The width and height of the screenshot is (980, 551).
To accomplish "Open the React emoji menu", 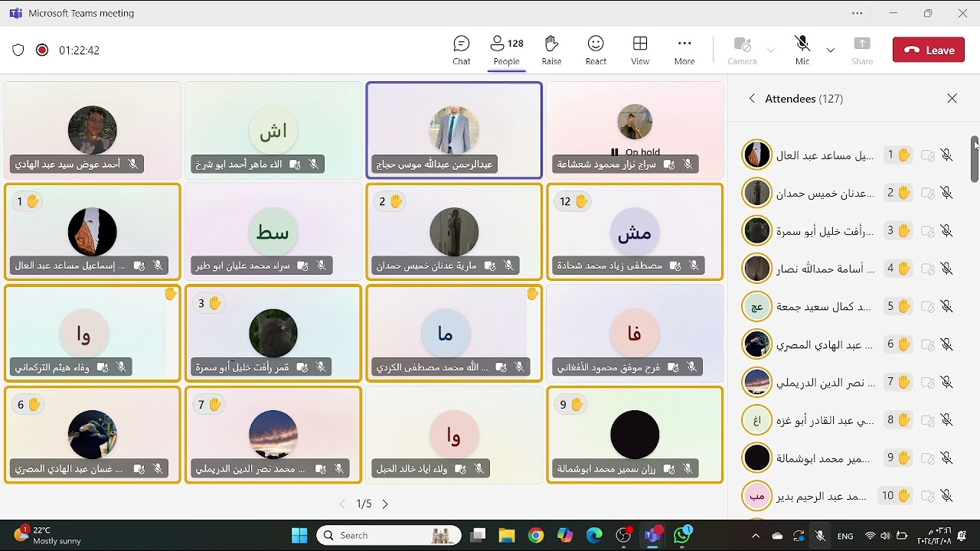I will click(596, 50).
